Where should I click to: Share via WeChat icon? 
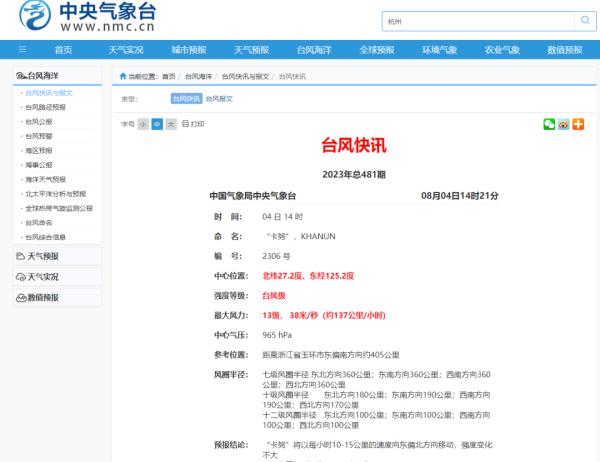click(549, 124)
